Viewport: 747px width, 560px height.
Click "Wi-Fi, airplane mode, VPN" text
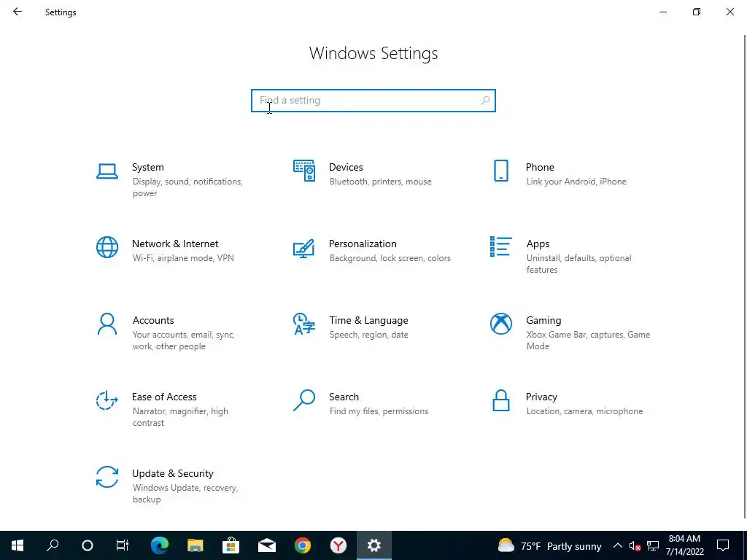pyautogui.click(x=183, y=258)
